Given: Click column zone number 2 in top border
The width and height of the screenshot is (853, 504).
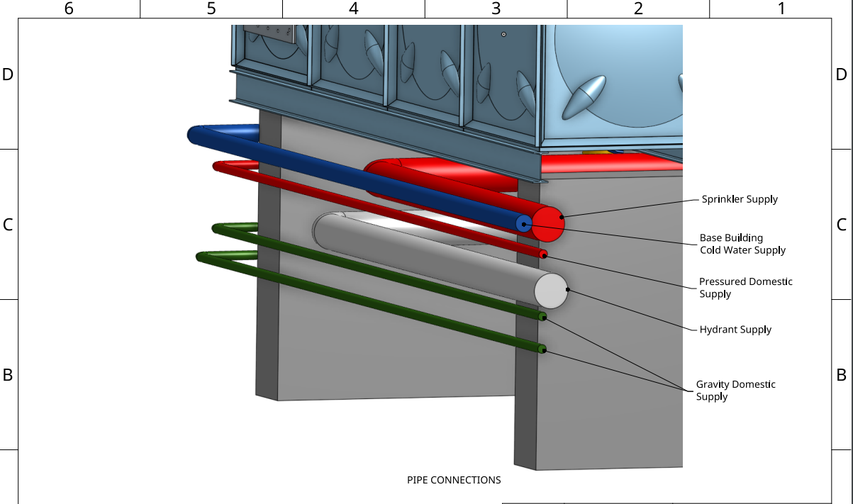Looking at the screenshot, I should pyautogui.click(x=638, y=9).
